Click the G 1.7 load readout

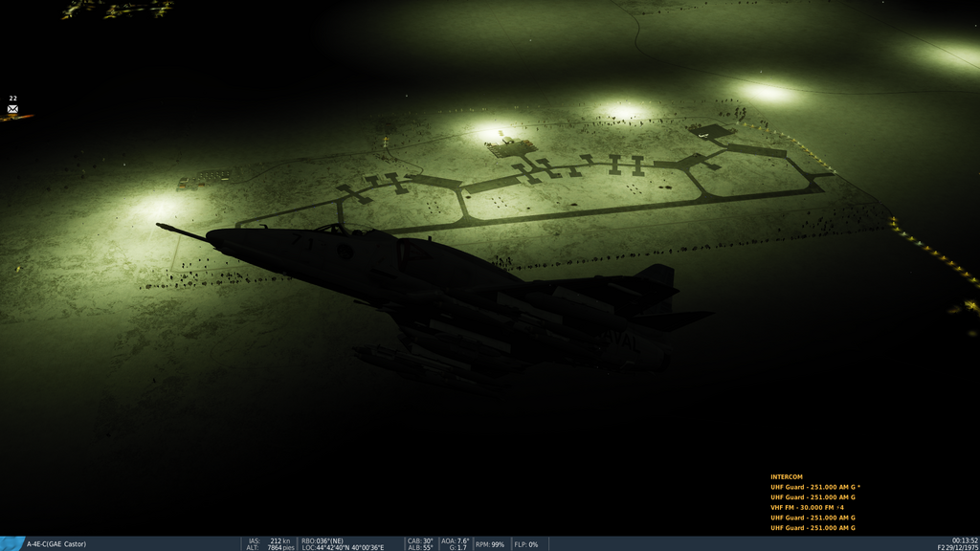[x=457, y=548]
